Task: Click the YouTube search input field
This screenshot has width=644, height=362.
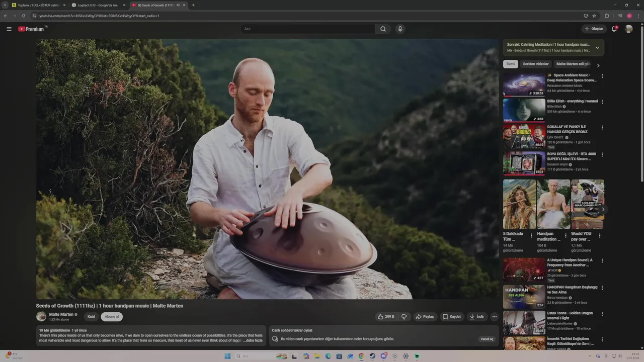Action: [x=308, y=29]
